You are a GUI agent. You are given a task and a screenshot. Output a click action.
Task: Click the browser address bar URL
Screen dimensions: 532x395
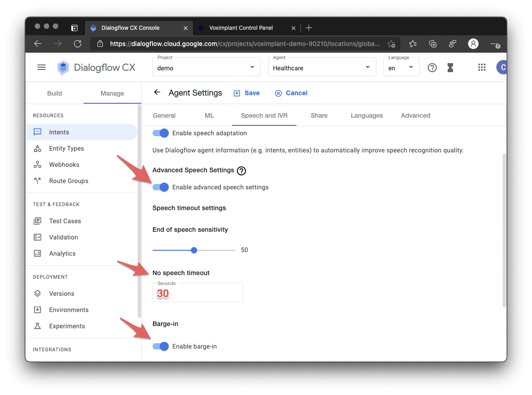pyautogui.click(x=245, y=44)
